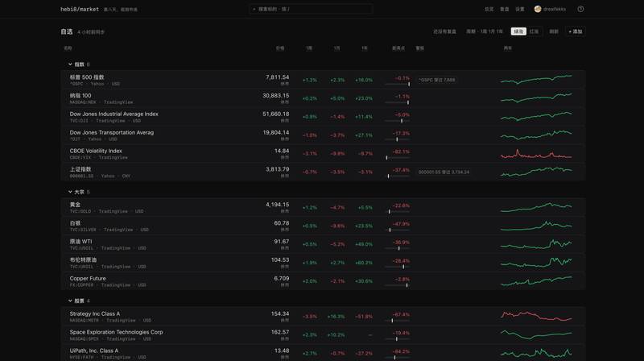Open Space Exploration Technologies Corp row
The width and height of the screenshot is (644, 361).
pyautogui.click(x=323, y=335)
